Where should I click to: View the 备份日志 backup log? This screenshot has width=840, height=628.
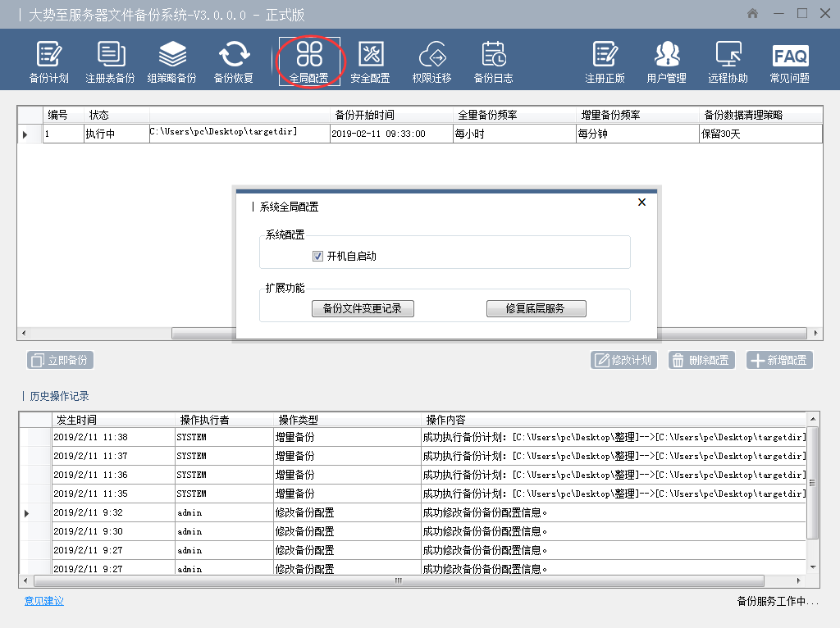(493, 61)
